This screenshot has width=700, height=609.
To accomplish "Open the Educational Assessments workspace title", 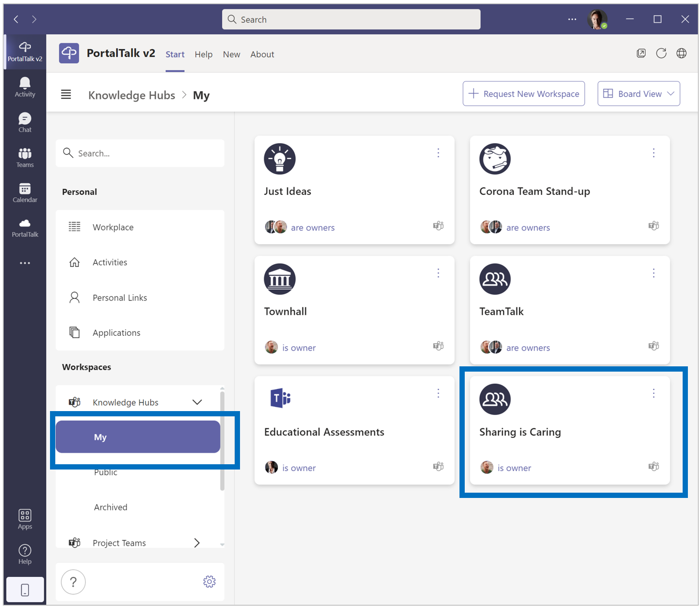I will click(324, 432).
